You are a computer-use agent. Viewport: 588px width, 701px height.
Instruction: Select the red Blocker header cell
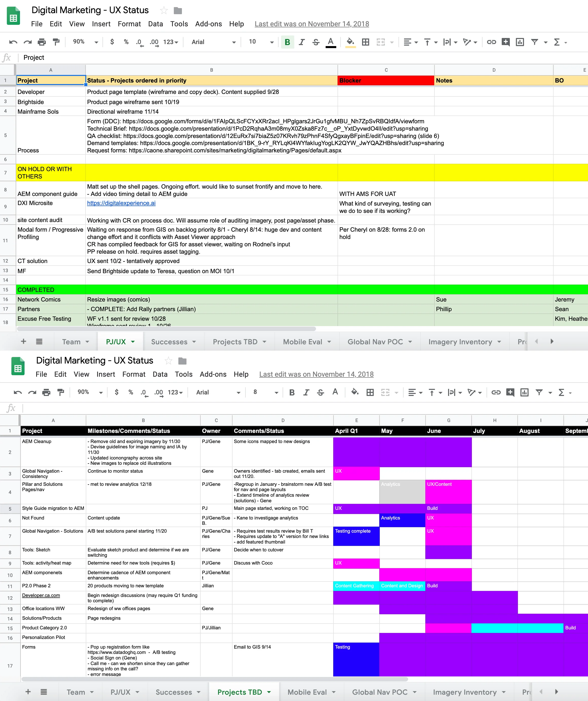coord(386,81)
